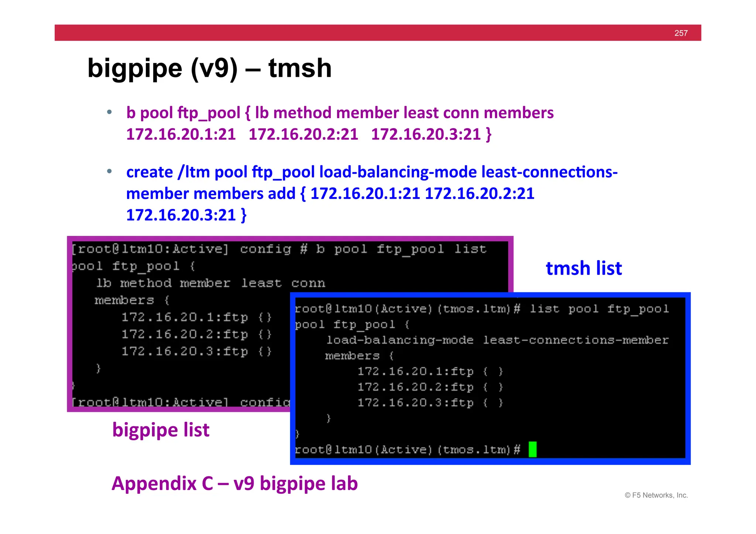
Task: Click 'load-balancing-mode least-connections-member' in tmsh terminal
Action: (497, 340)
